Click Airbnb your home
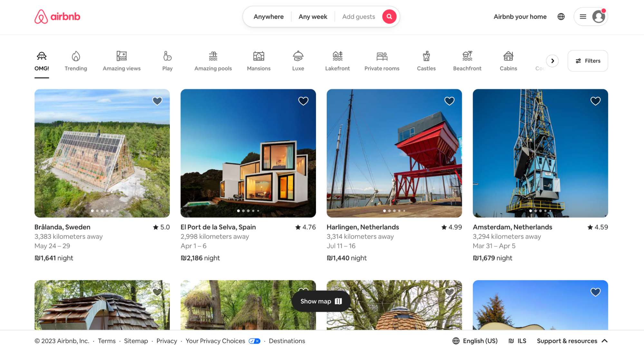Image resolution: width=644 pixels, height=352 pixels. (x=520, y=16)
